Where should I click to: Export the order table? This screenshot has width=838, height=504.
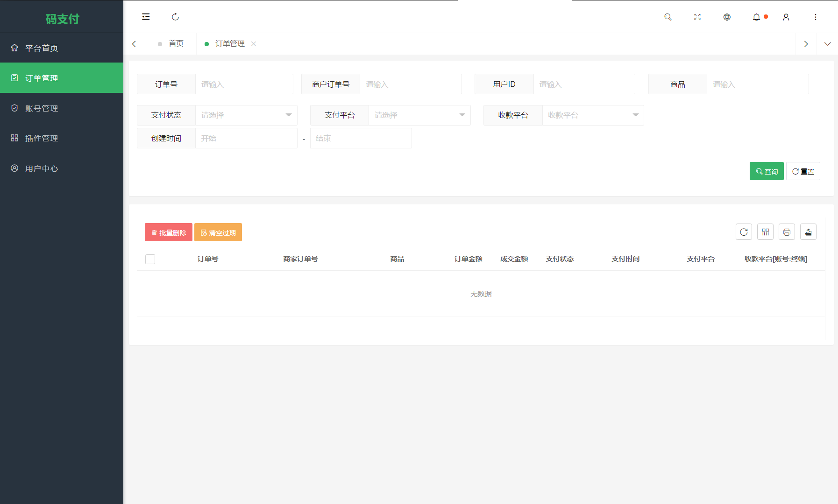(808, 232)
